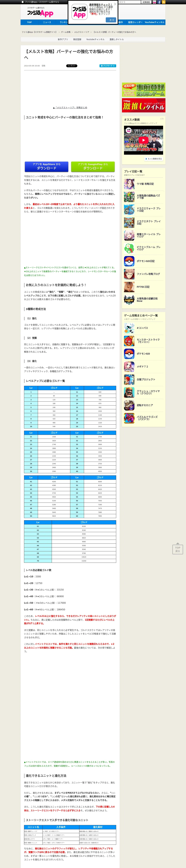186x868 pixels.
Task: Open 事前登録 in the sub menu
Action: (77, 39)
